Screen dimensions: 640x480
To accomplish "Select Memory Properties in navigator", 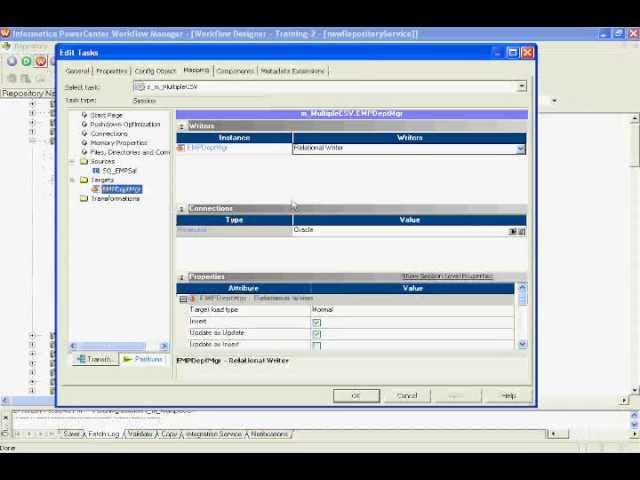I will click(x=119, y=143).
